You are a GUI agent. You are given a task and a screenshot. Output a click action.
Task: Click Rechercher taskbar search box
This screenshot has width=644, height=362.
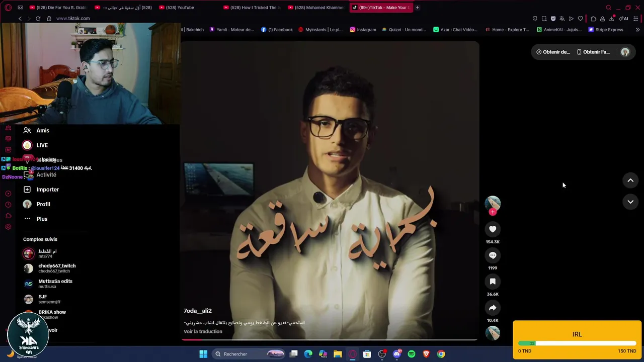(249, 354)
